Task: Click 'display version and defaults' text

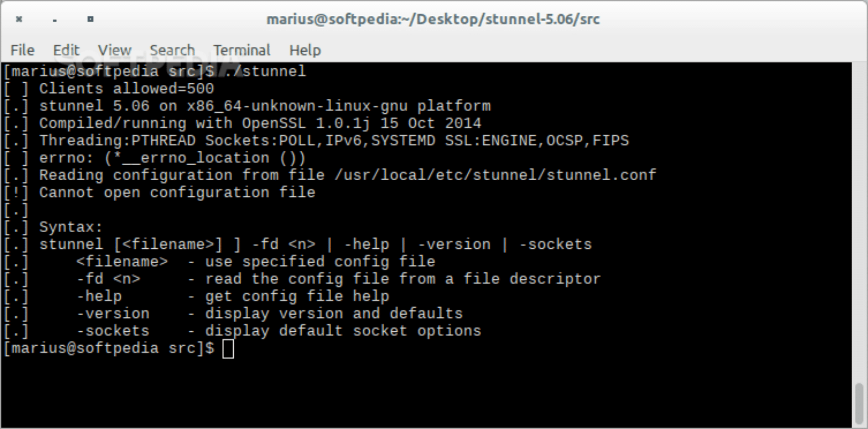Action: tap(334, 314)
